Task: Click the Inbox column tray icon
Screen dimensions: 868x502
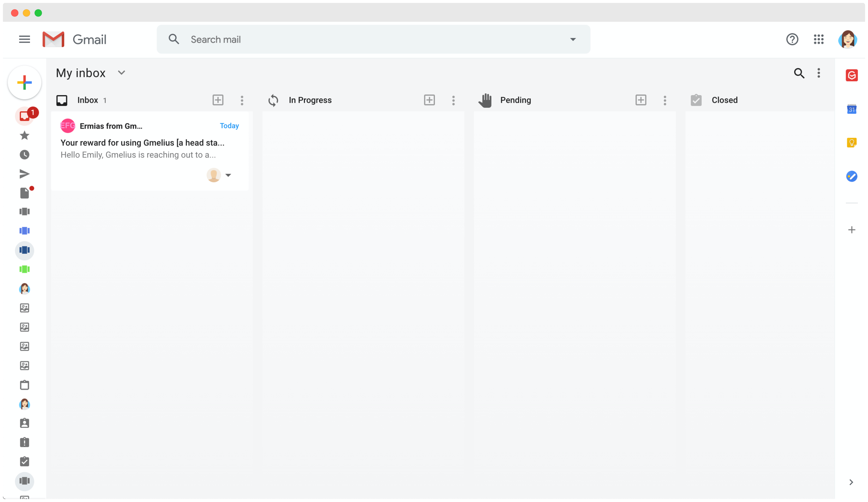Action: [x=62, y=100]
